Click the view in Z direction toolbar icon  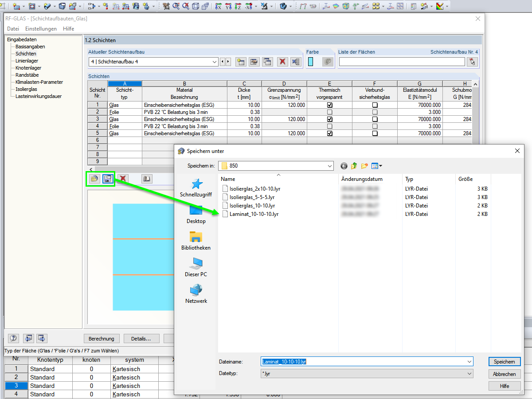tap(239, 6)
